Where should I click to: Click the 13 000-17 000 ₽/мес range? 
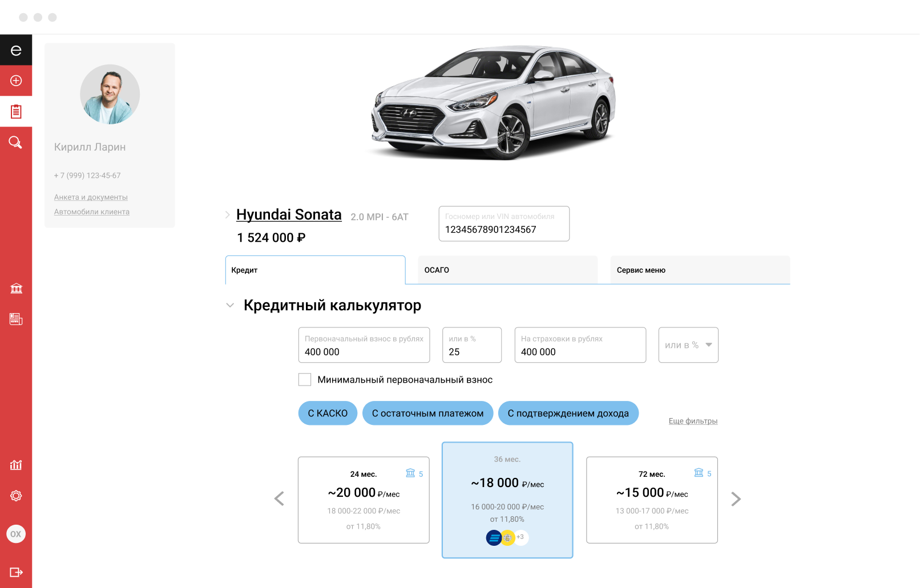[x=652, y=511]
